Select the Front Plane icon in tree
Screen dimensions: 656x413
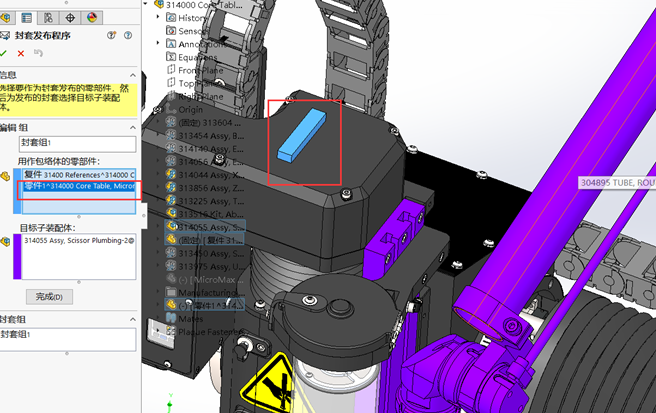coord(171,69)
